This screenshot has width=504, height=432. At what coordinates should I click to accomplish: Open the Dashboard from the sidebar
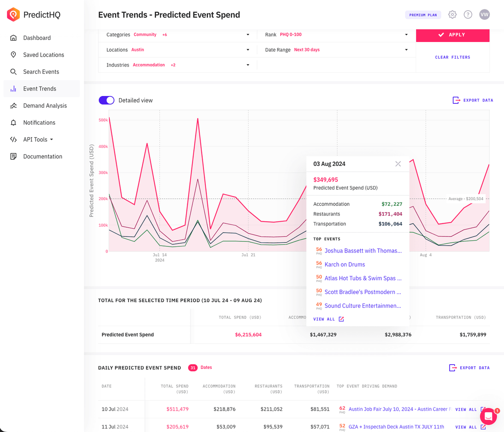pos(37,38)
